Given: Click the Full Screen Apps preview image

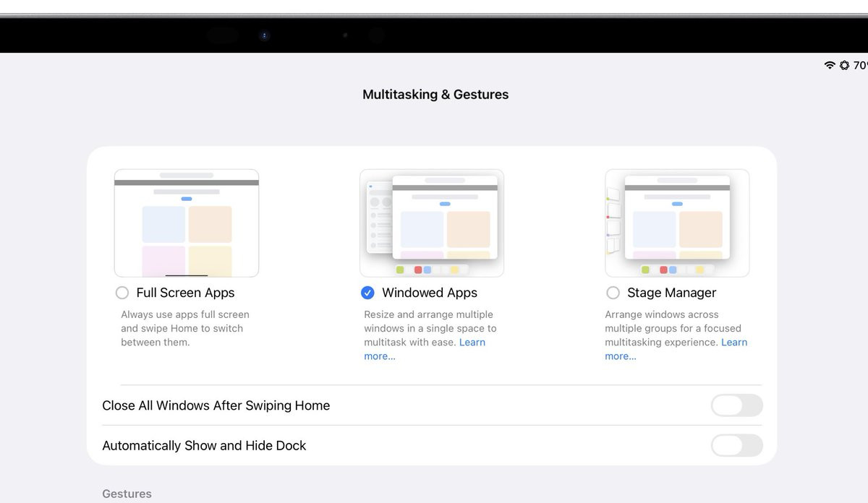Looking at the screenshot, I should point(187,223).
